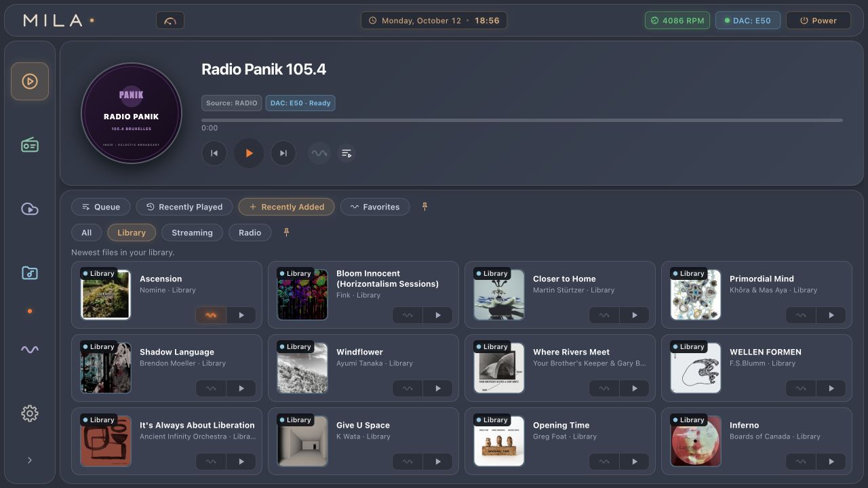This screenshot has width=868, height=488.
Task: Start playback of Radio Panik
Action: (249, 153)
